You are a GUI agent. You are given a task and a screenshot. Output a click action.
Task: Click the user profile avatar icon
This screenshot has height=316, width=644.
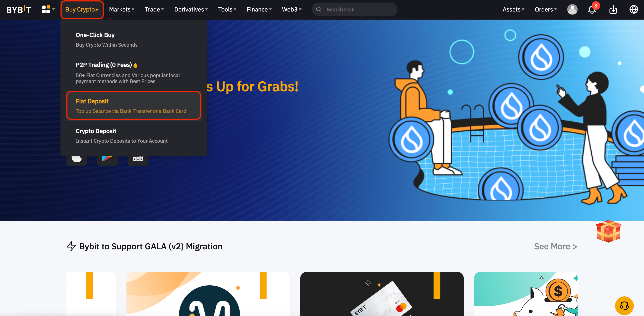pyautogui.click(x=572, y=9)
